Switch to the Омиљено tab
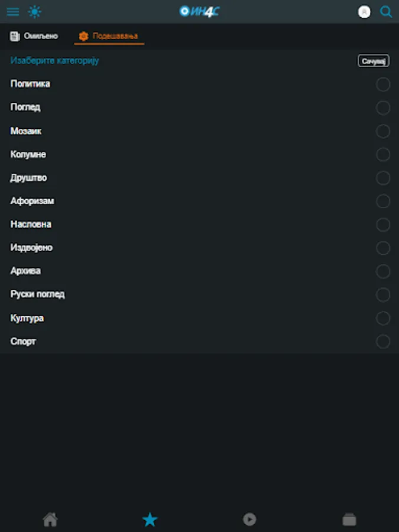Screen dimensions: 399x532 pos(34,36)
